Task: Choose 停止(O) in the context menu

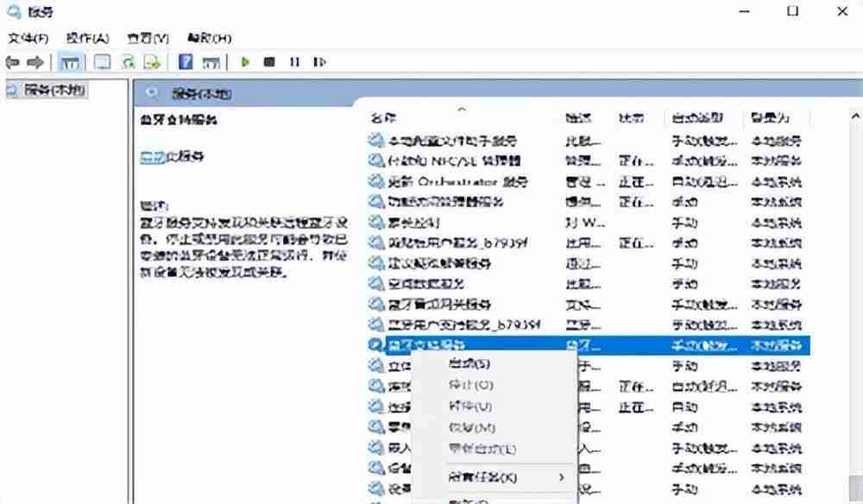Action: (471, 385)
